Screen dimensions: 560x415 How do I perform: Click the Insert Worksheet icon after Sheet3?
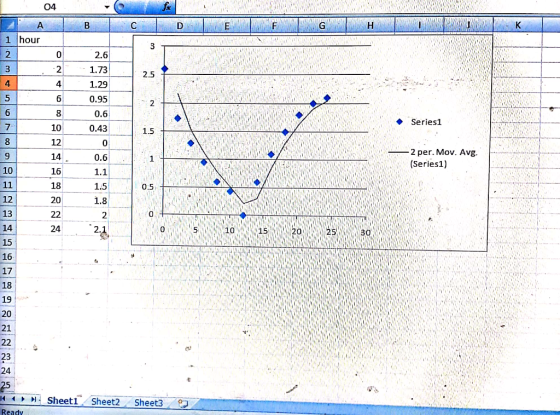click(x=183, y=403)
